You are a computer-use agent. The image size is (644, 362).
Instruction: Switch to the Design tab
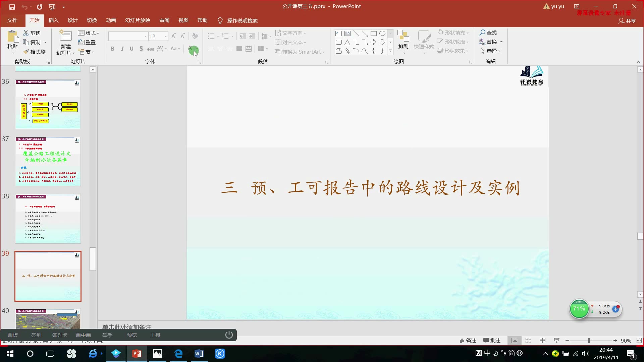pyautogui.click(x=72, y=20)
